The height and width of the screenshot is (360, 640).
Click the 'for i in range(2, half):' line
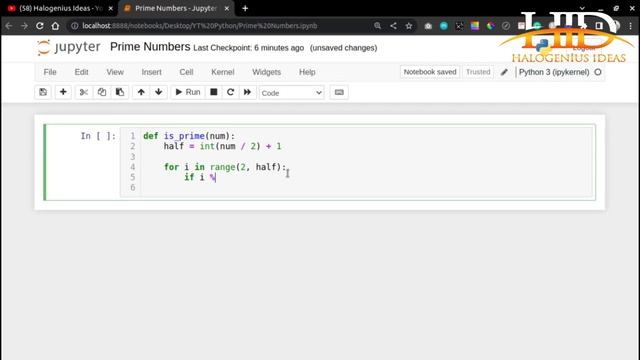[x=225, y=167]
